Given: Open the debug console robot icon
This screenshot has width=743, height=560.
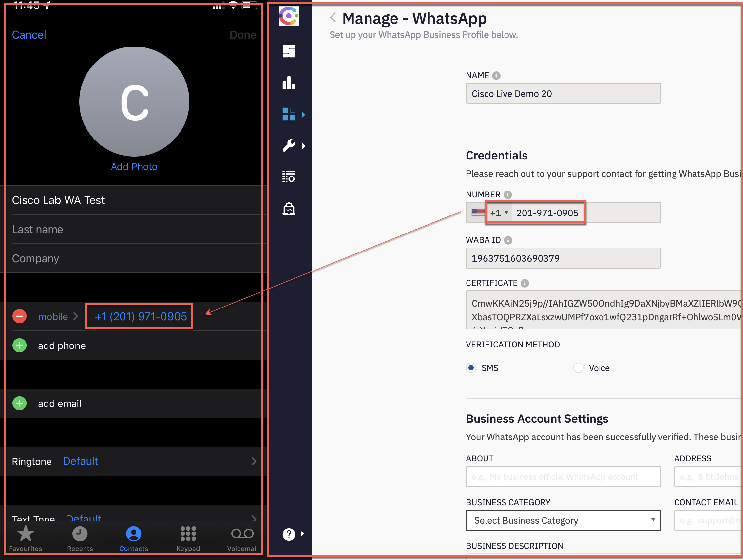Looking at the screenshot, I should pyautogui.click(x=289, y=208).
